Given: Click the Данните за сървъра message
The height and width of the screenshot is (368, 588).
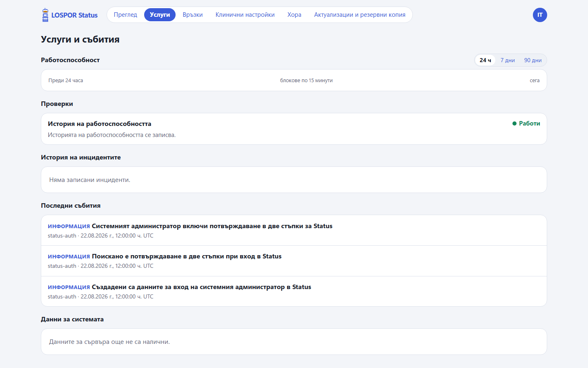Looking at the screenshot, I should (109, 342).
